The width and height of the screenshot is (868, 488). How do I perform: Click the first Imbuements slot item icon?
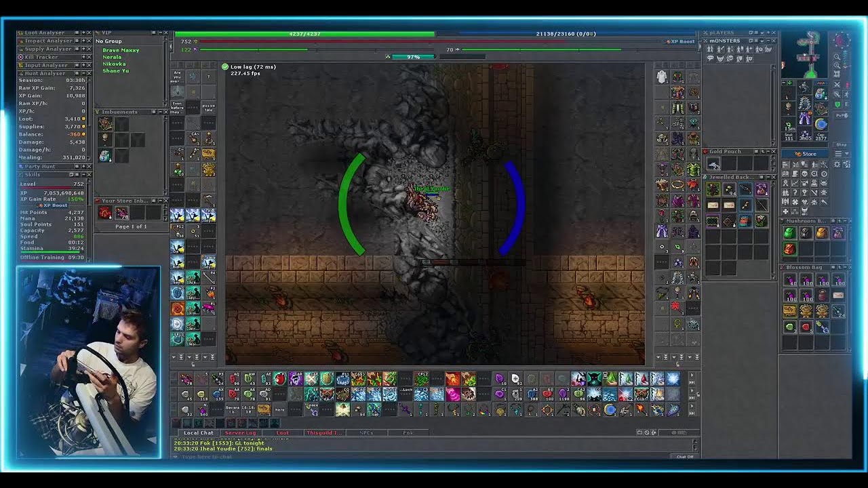[x=105, y=123]
